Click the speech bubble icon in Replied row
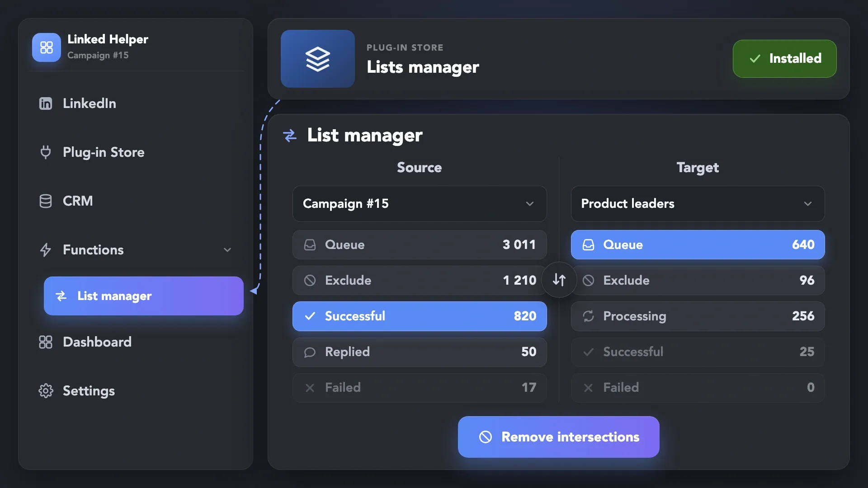868x488 pixels. (x=310, y=352)
